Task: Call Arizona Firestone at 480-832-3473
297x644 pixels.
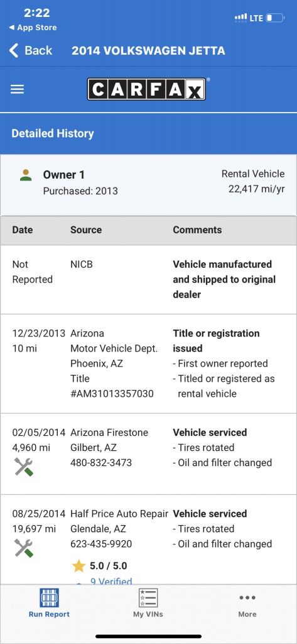Action: click(x=101, y=463)
